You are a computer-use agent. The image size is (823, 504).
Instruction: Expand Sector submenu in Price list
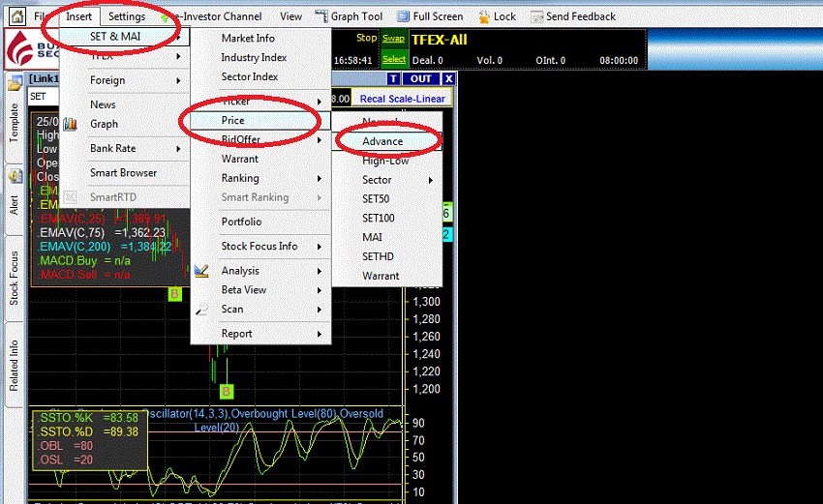pyautogui.click(x=387, y=180)
